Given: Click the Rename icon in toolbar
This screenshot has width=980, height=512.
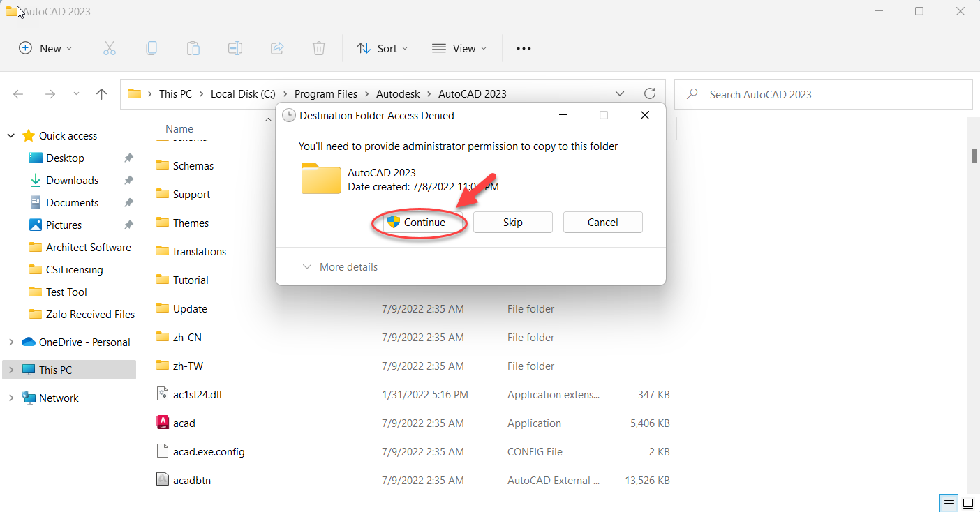Looking at the screenshot, I should (235, 48).
